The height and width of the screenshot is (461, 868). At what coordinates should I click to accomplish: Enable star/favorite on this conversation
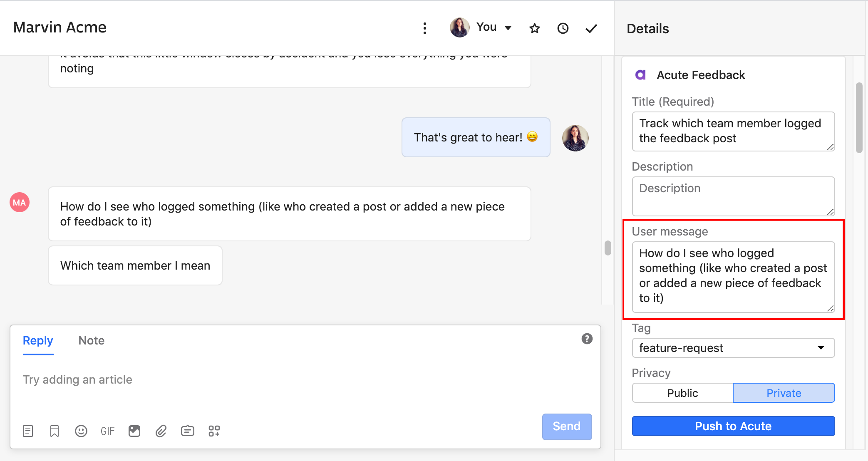pos(533,27)
